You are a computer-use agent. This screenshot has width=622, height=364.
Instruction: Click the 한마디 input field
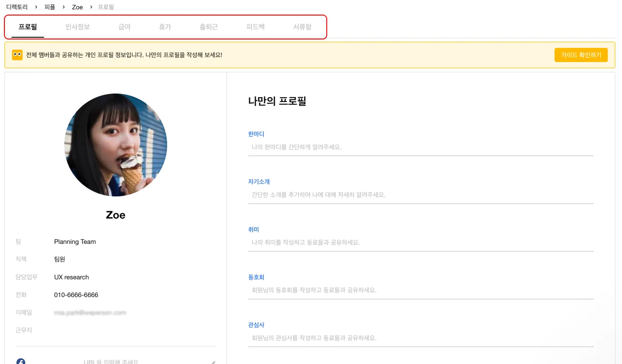point(421,147)
